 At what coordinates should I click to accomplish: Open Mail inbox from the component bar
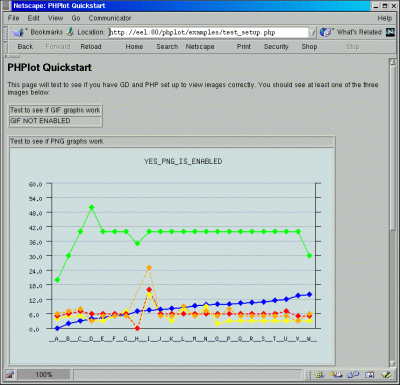coord(336,375)
